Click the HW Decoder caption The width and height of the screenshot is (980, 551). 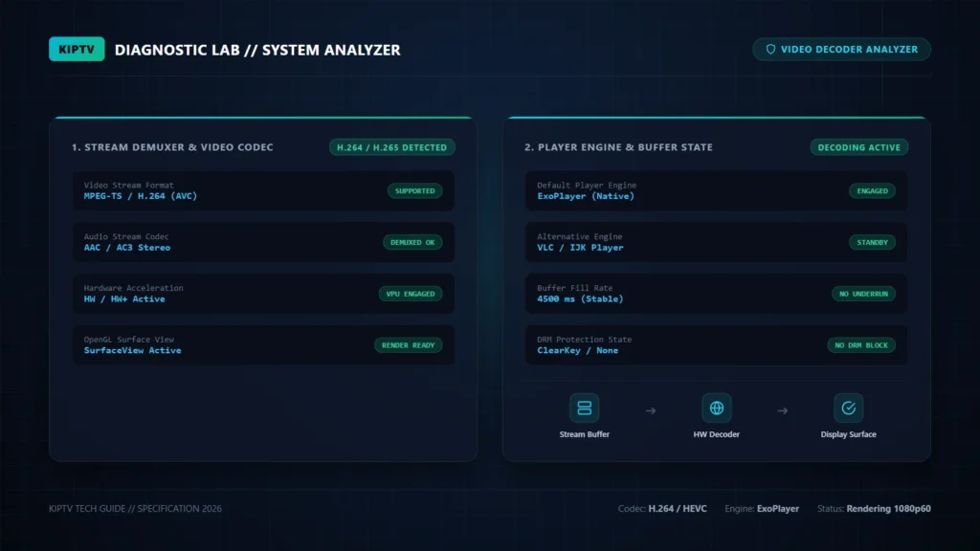click(716, 434)
